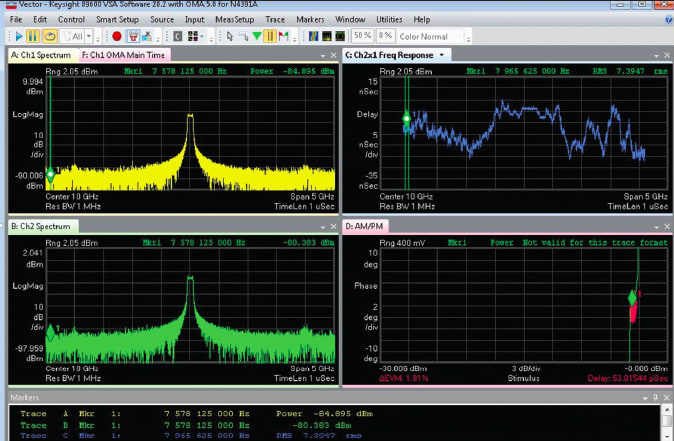Viewport: 674px width, 441px height.
Task: Select the A: Ch1 Spectrum tab
Action: click(x=41, y=55)
